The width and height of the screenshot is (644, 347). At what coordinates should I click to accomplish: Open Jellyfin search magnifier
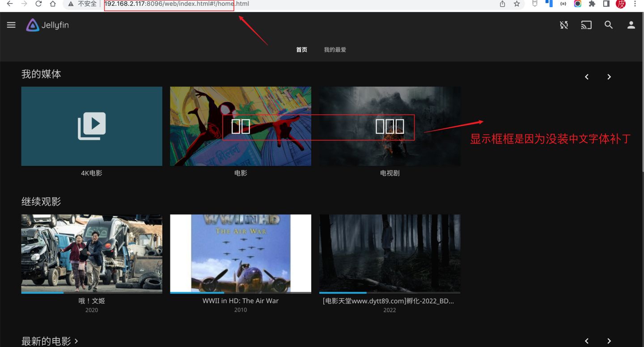(609, 25)
